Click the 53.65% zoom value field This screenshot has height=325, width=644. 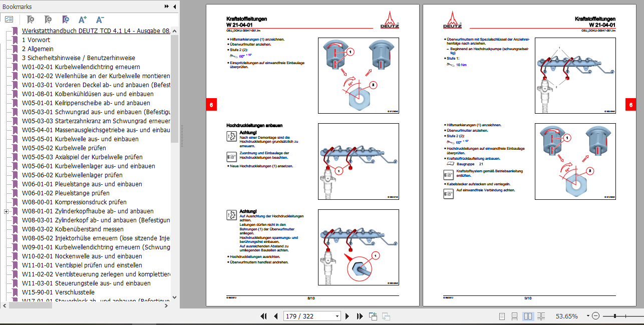click(567, 316)
